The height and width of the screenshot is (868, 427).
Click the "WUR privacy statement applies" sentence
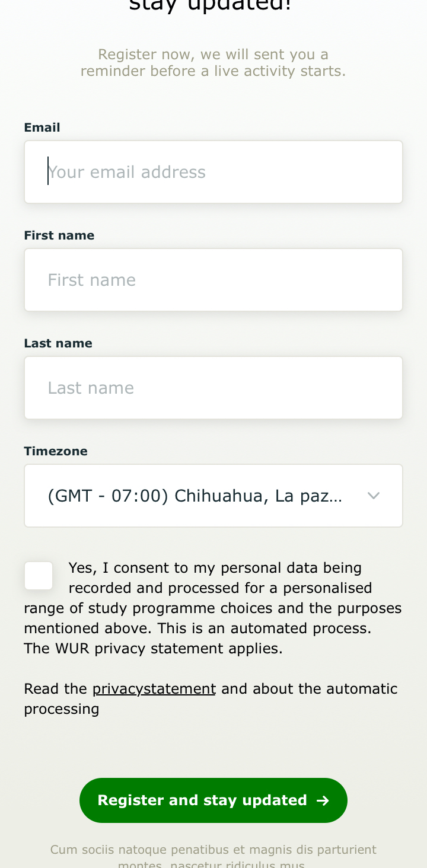coord(153,649)
